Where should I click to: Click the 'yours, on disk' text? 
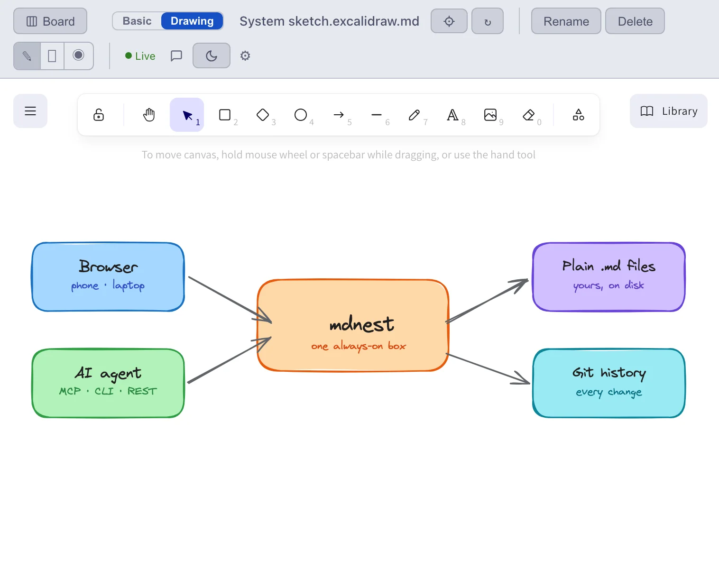point(609,285)
